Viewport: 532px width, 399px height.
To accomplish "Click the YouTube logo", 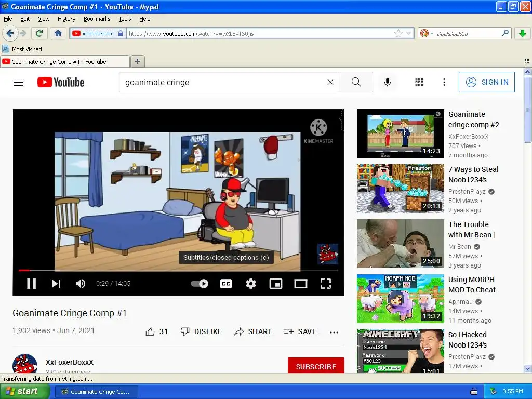I will pyautogui.click(x=61, y=82).
